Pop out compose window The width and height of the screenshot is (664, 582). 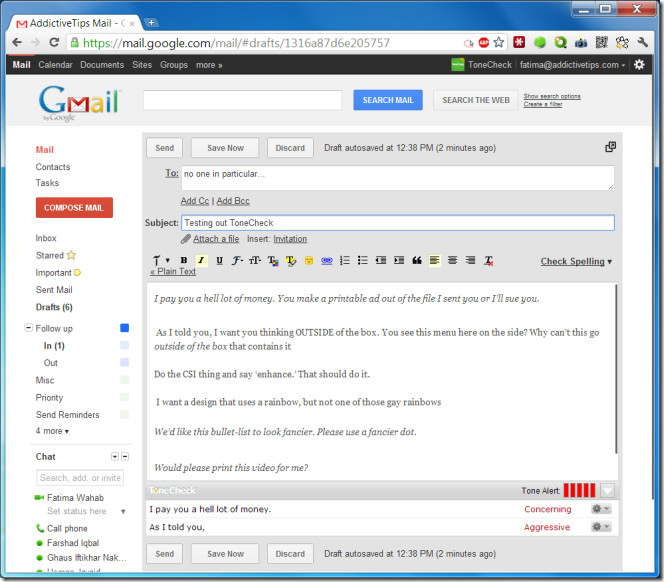[610, 147]
